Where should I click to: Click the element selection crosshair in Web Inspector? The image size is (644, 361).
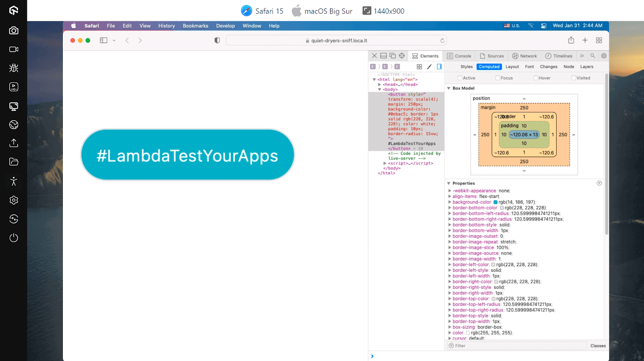click(402, 56)
